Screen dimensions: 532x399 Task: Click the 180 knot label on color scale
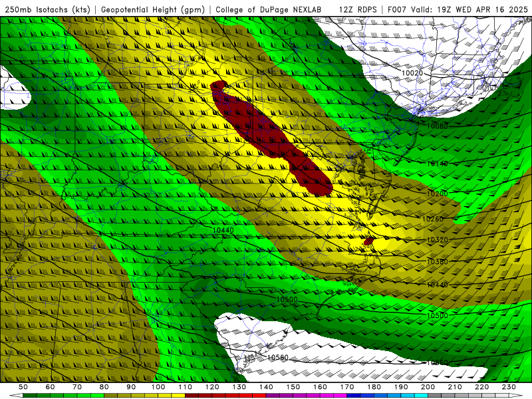tap(374, 387)
